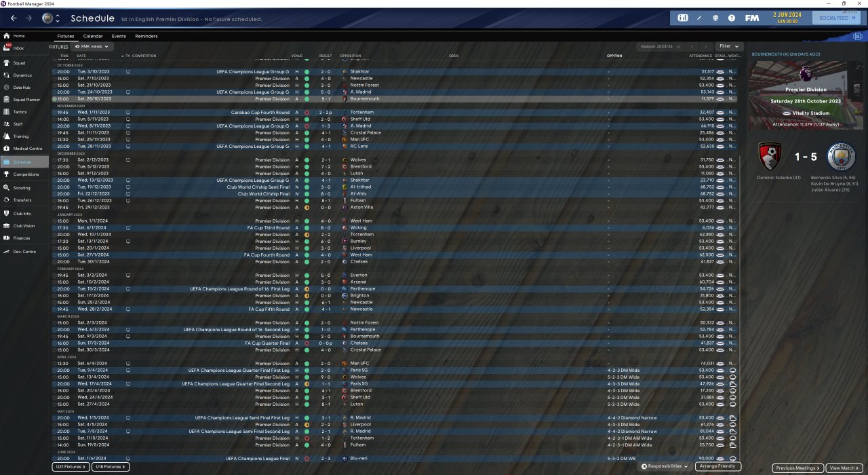Screen dimensions: 868x475
Task: Open the Season 2023/24 dropdown
Action: click(x=659, y=47)
